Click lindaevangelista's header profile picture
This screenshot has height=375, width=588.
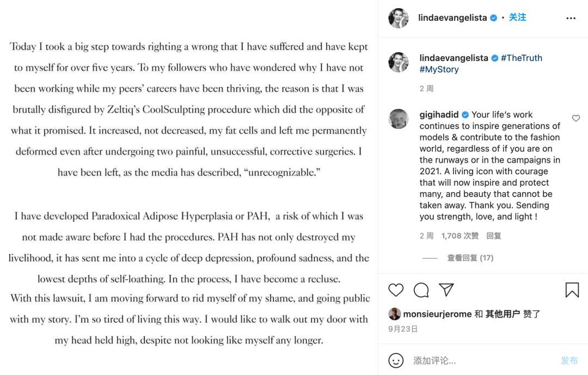[x=399, y=18]
